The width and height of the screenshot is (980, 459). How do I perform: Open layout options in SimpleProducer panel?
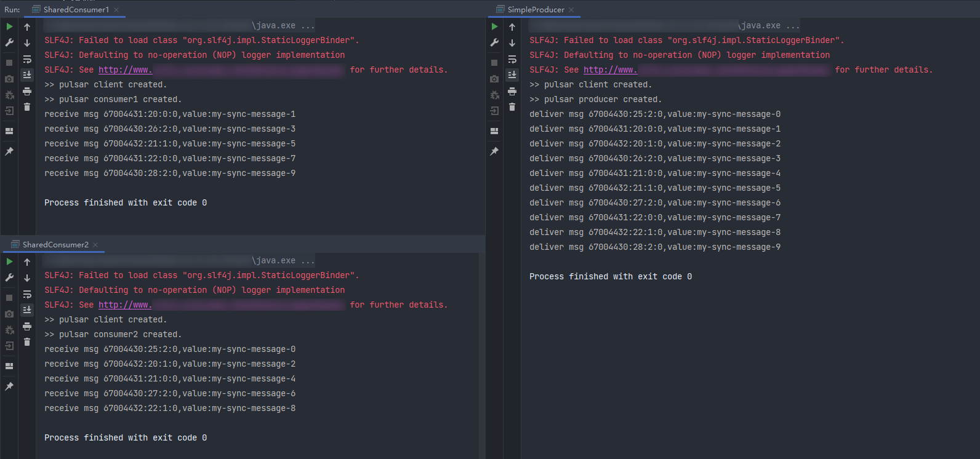pos(494,131)
